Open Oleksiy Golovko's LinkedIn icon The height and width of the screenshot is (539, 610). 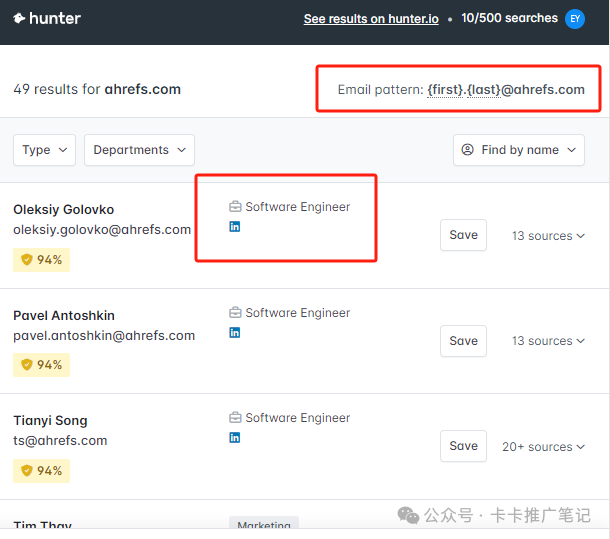click(x=235, y=226)
